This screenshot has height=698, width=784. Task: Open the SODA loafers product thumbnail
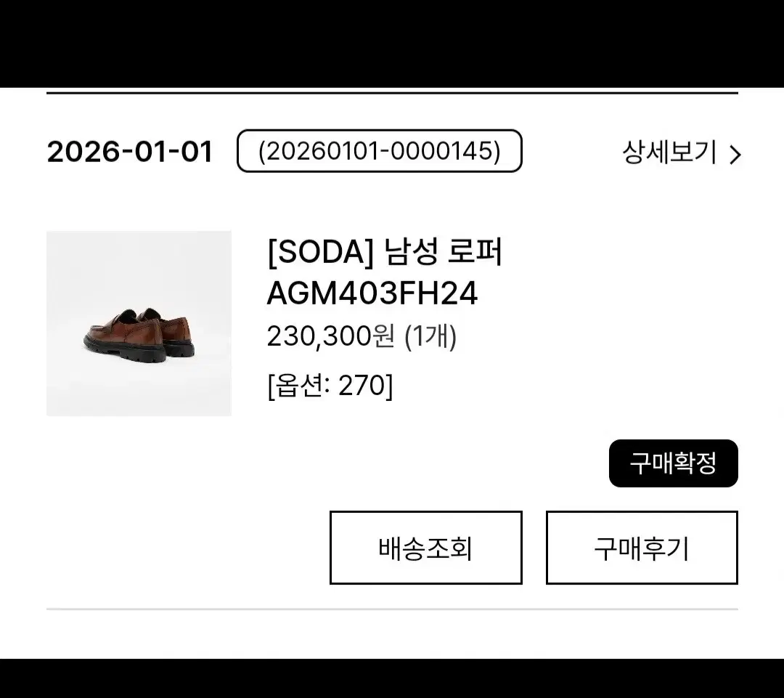click(139, 324)
